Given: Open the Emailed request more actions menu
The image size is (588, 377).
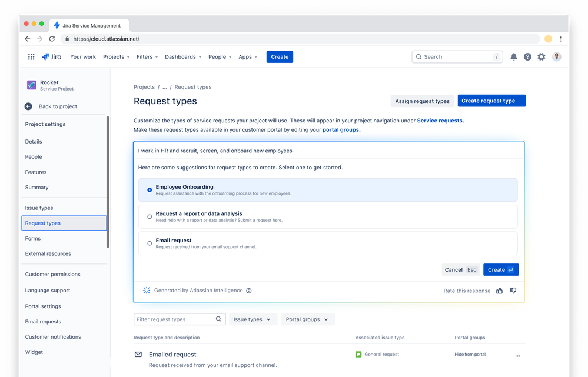Looking at the screenshot, I should coord(517,356).
